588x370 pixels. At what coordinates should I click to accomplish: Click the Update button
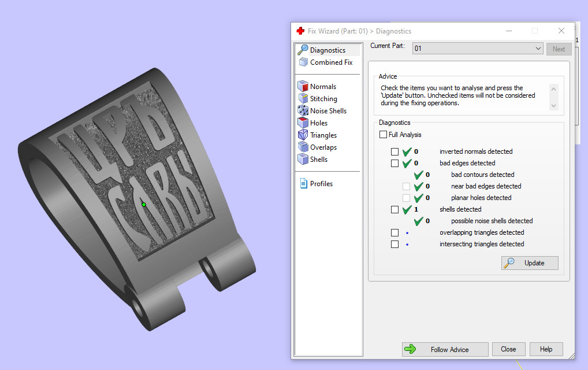[530, 263]
